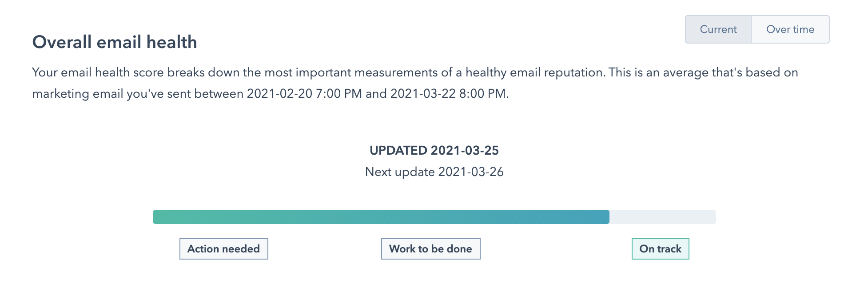The height and width of the screenshot is (288, 868).
Task: Click the Overall email health heading
Action: point(115,42)
